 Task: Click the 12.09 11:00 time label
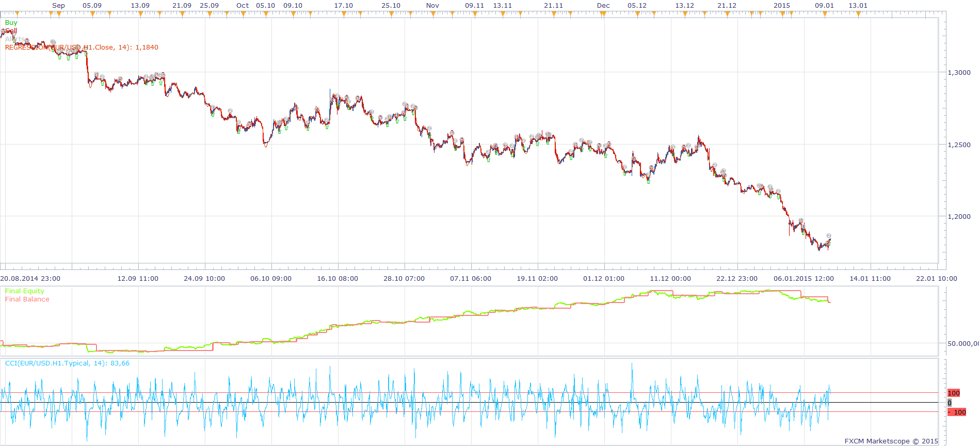tap(138, 279)
